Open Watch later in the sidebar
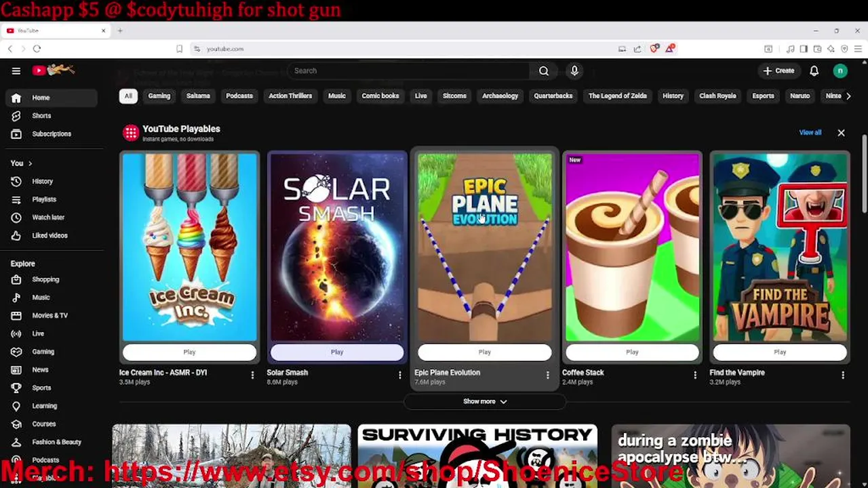Viewport: 868px width, 488px height. click(x=52, y=218)
